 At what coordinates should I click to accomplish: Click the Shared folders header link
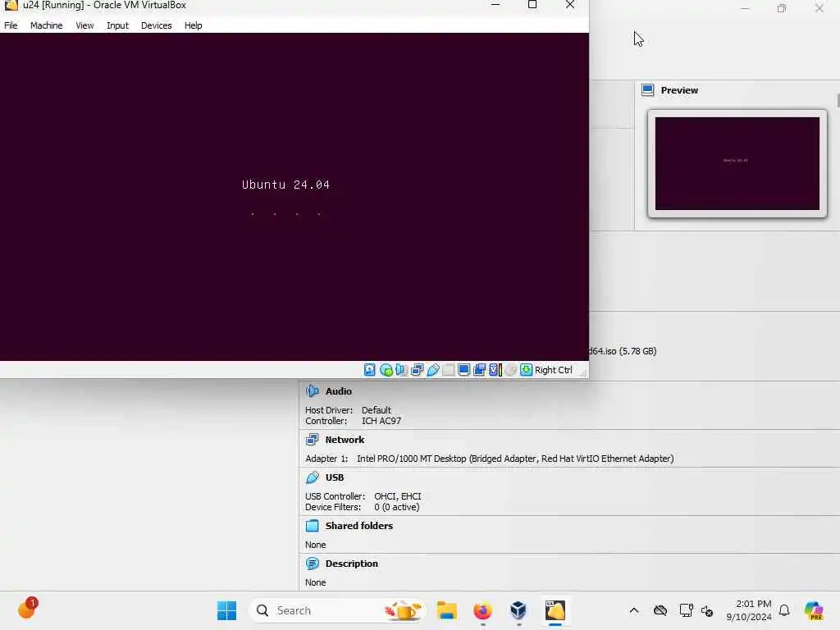(x=359, y=526)
